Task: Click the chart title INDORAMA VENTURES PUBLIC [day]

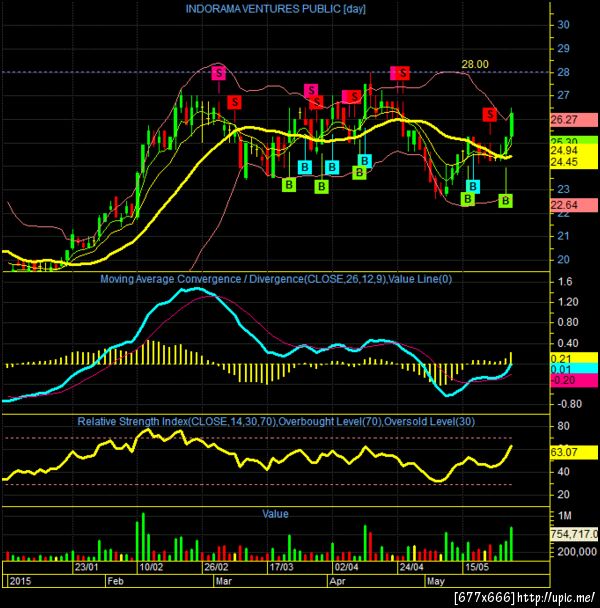Action: [x=275, y=9]
